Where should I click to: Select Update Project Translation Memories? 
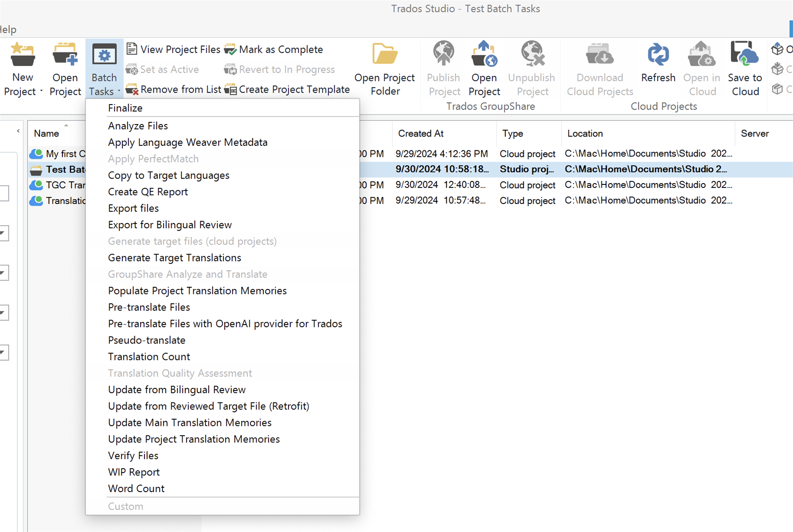pos(194,439)
